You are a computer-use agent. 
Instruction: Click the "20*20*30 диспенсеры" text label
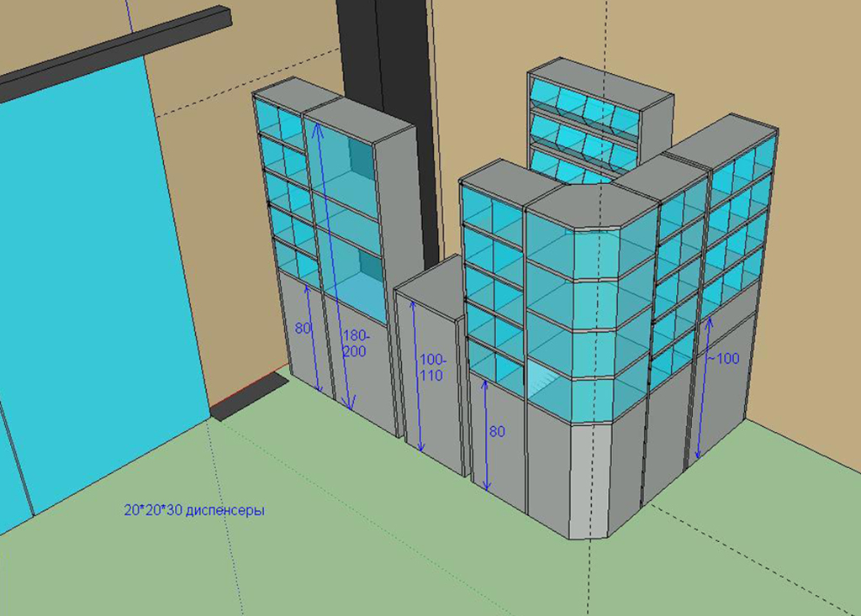coord(194,510)
